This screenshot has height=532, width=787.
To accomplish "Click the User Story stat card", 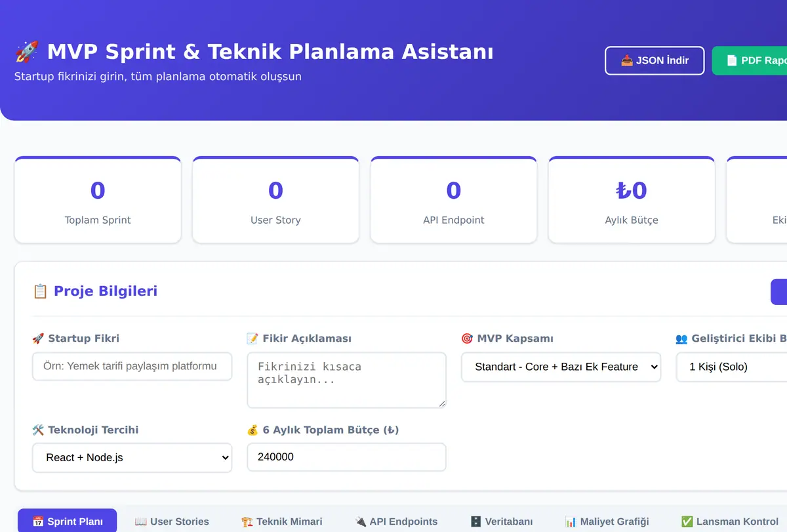I will [275, 200].
